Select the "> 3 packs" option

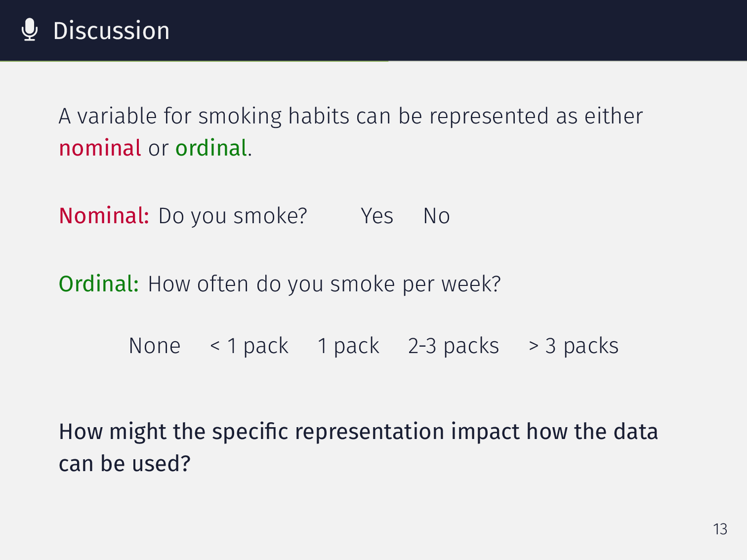pyautogui.click(x=574, y=346)
